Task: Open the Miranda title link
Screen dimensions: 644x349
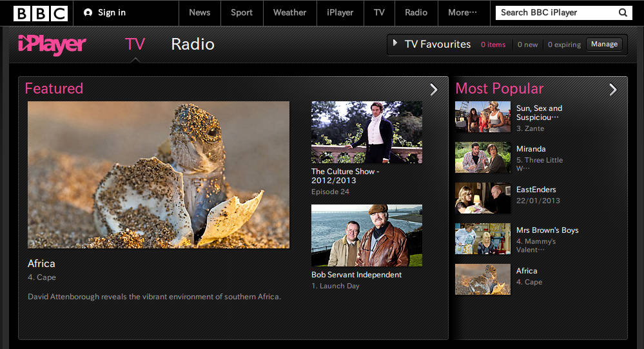Action: [x=531, y=149]
